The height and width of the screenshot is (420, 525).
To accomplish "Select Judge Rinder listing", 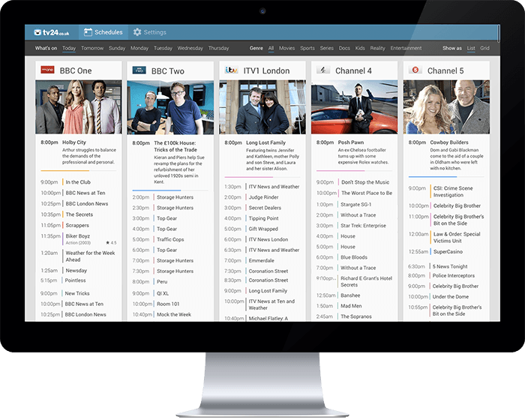I will [262, 197].
